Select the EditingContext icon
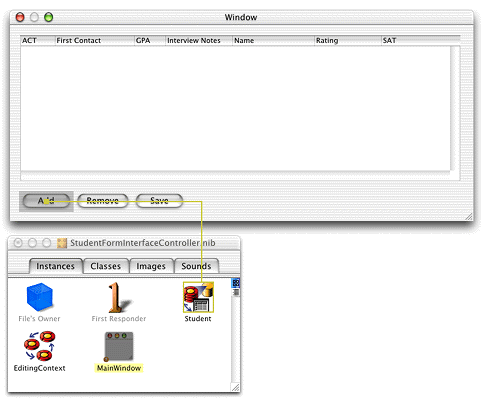This screenshot has width=486, height=404. 40,346
